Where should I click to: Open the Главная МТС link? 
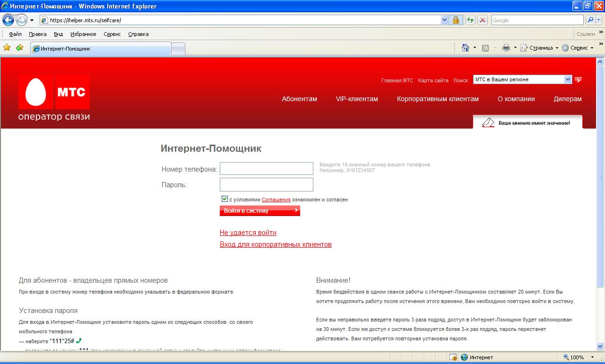click(397, 80)
